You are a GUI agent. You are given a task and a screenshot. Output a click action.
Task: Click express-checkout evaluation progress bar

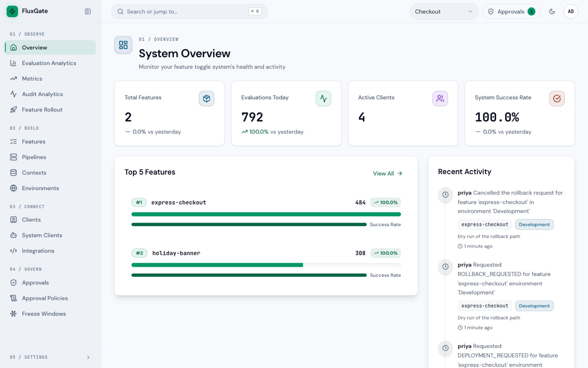[x=266, y=214]
